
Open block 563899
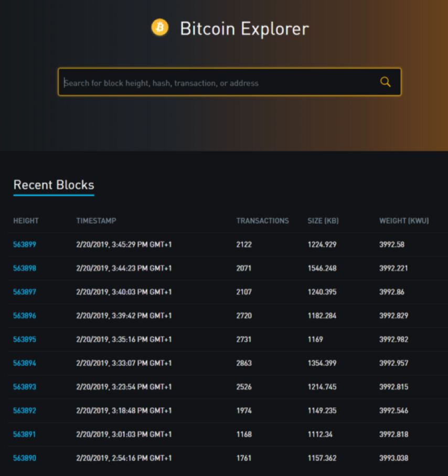25,244
